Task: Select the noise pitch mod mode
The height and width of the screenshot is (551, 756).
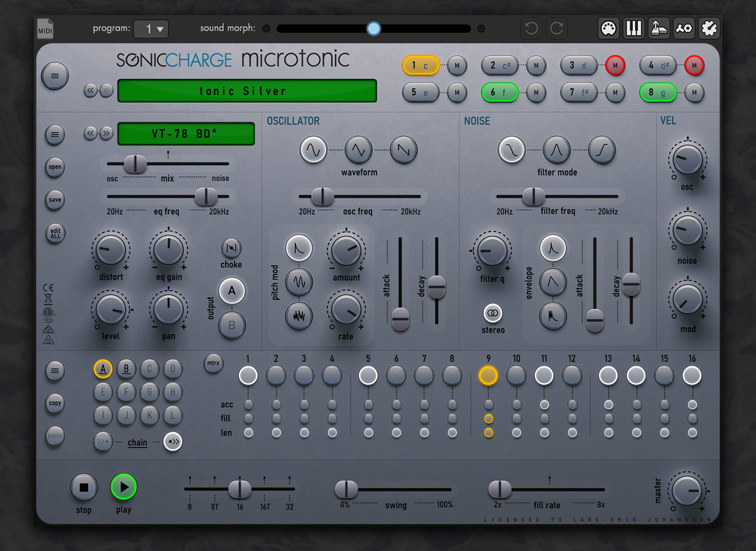Action: click(299, 316)
